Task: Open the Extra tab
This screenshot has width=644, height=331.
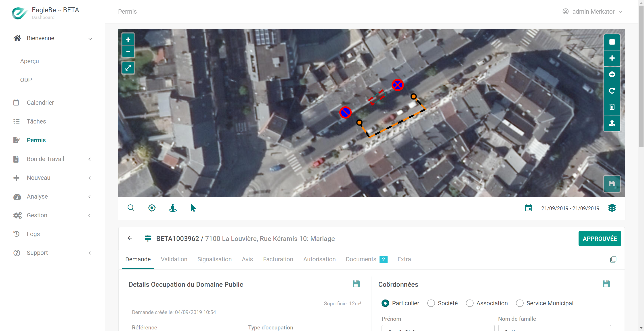Action: pyautogui.click(x=404, y=259)
